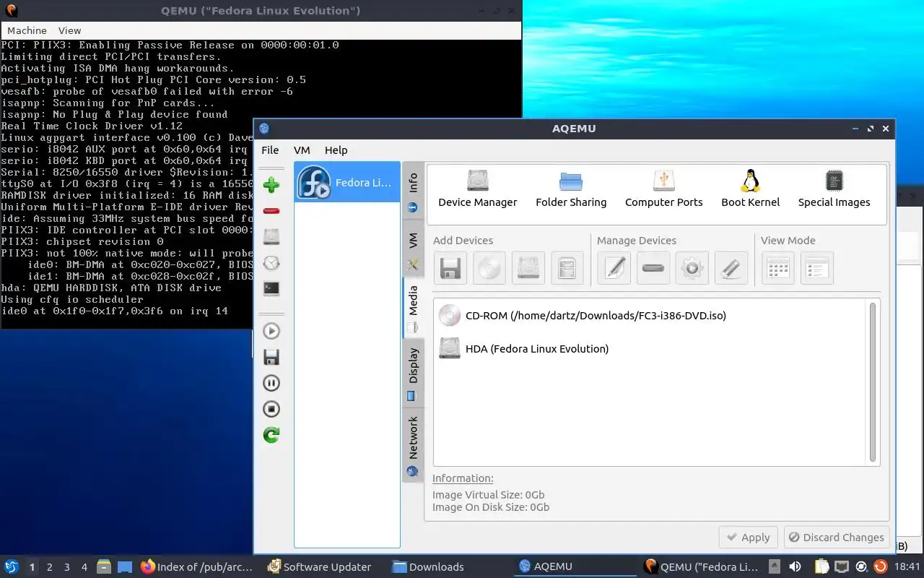
Task: Switch to workspace 2 in the pager
Action: pos(49,567)
